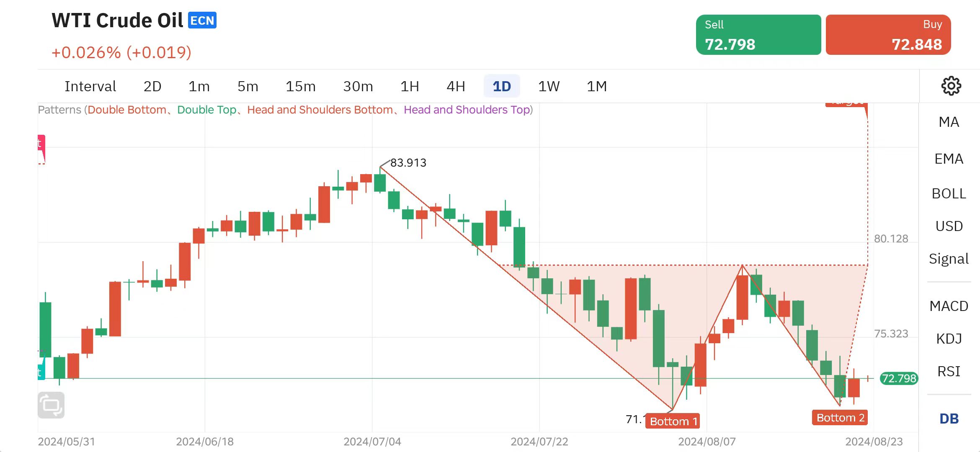Turn on the RSI indicator
This screenshot has width=980, height=452.
point(949,371)
